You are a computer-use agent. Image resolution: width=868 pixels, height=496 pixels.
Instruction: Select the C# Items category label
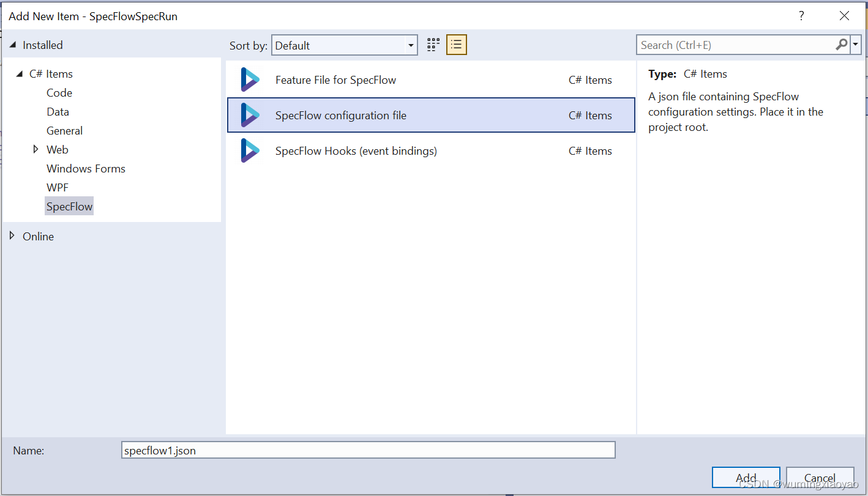[x=51, y=74]
